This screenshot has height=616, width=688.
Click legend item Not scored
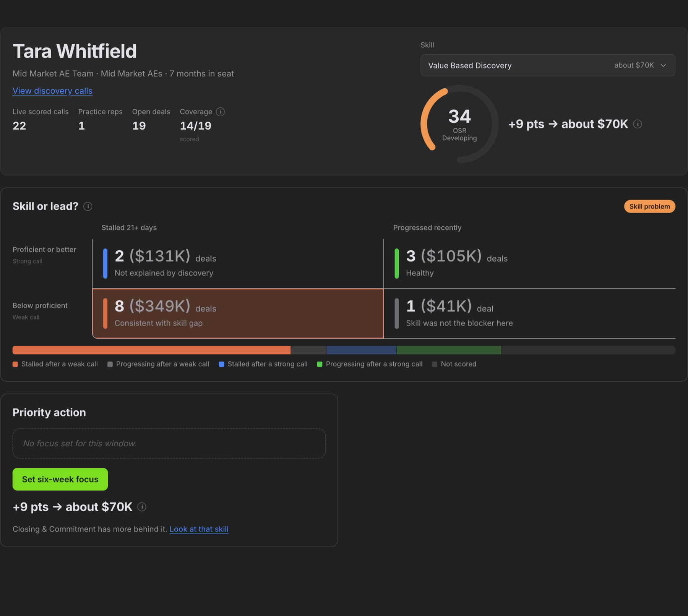(454, 364)
